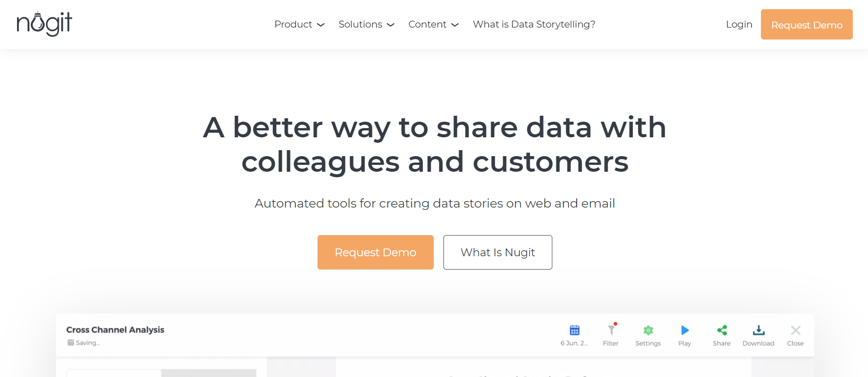Open the calendar date range icon
This screenshot has height=377, width=868.
[574, 330]
